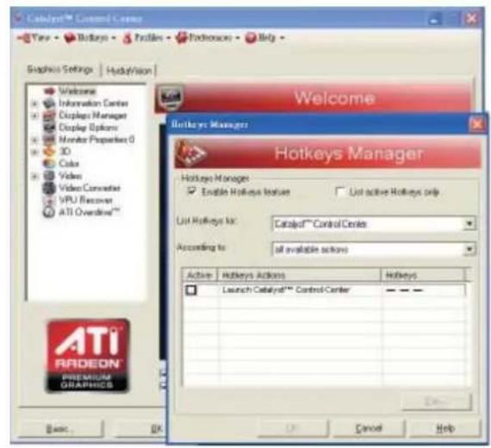Select Display Options tree item
491x448 pixels.
pos(88,128)
